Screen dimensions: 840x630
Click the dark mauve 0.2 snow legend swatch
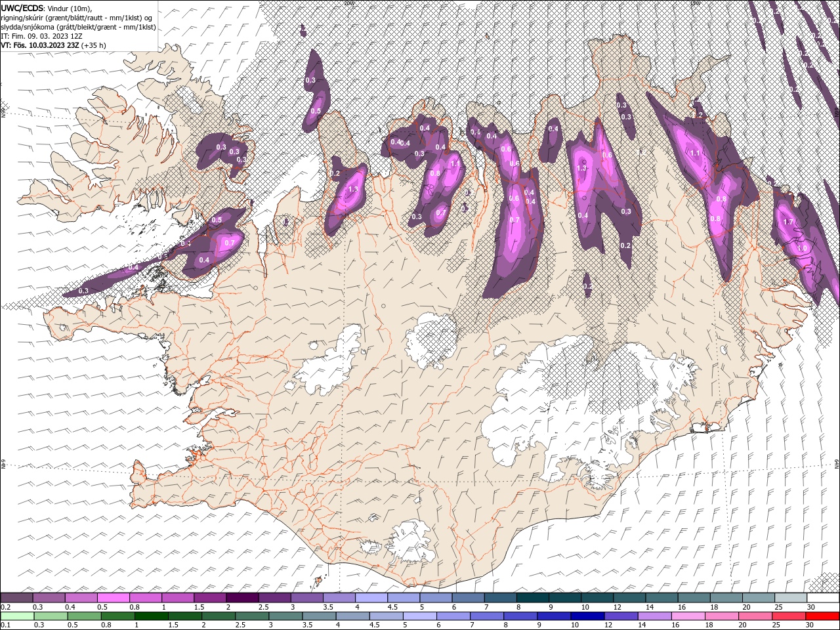16,597
